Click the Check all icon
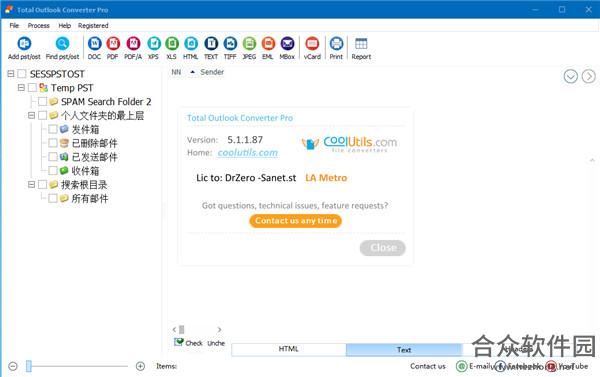The image size is (600, 377). pos(178,342)
